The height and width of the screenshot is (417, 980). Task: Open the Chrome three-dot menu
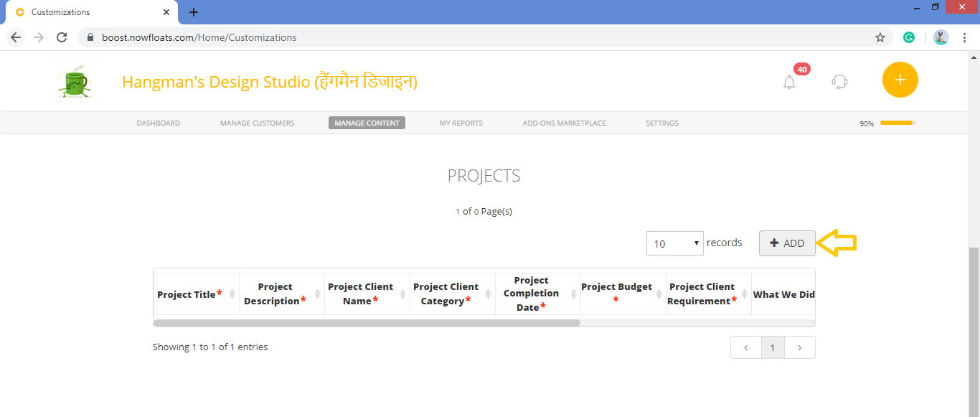[x=965, y=37]
